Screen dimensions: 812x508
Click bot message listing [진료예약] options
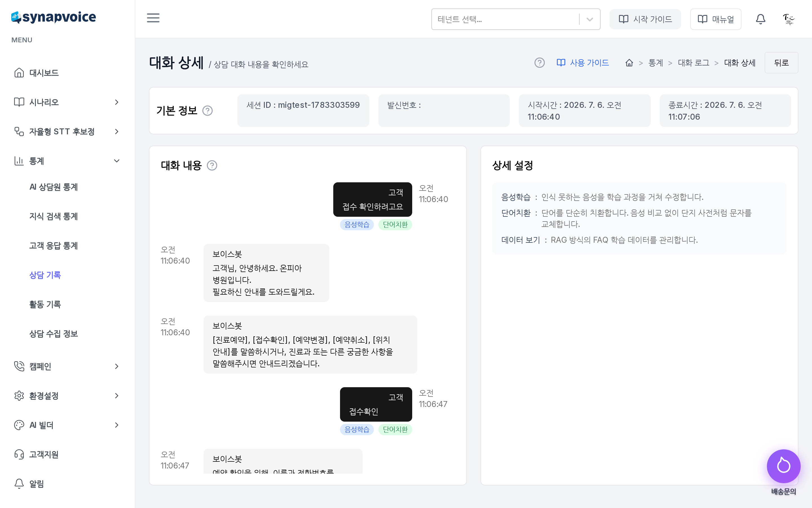coord(310,344)
